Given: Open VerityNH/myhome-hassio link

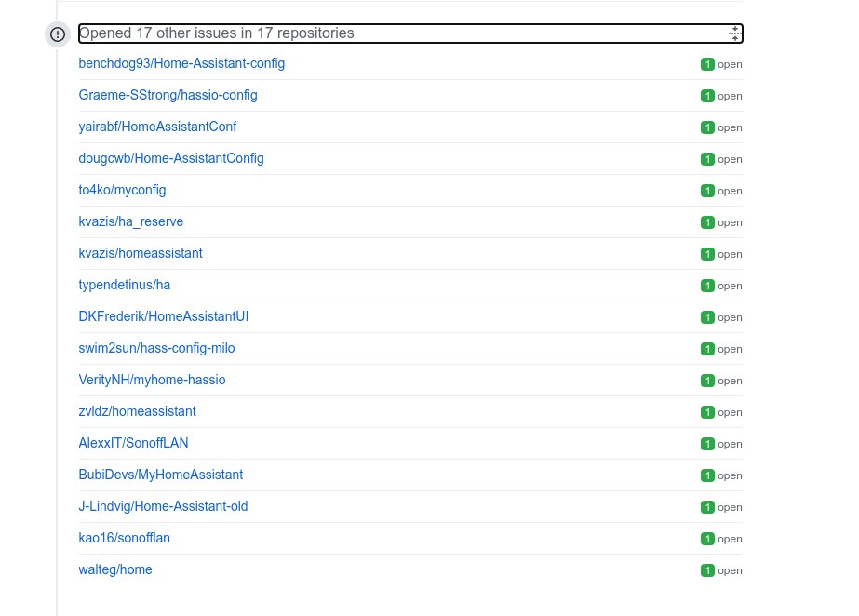Looking at the screenshot, I should pos(152,380).
